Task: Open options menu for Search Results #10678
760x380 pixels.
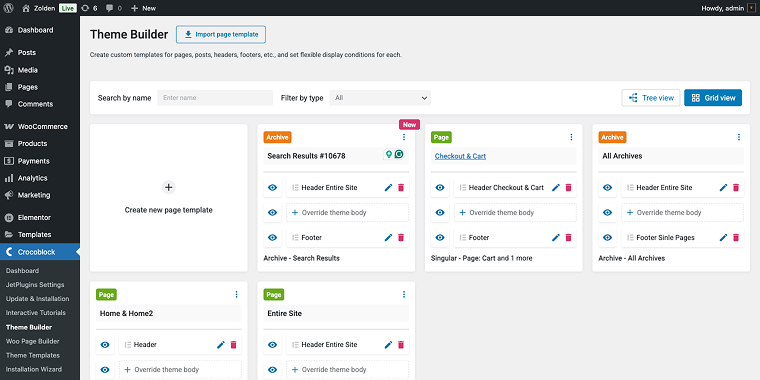Action: tap(404, 137)
